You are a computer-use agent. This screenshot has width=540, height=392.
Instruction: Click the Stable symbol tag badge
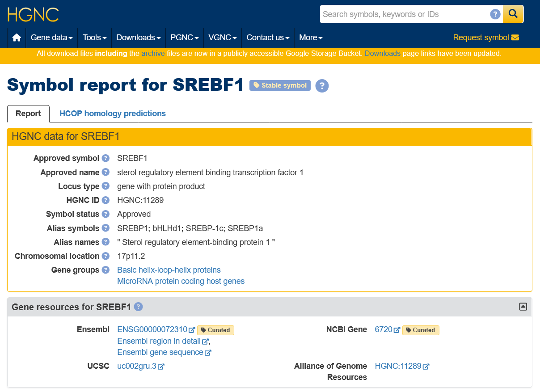[x=280, y=85]
